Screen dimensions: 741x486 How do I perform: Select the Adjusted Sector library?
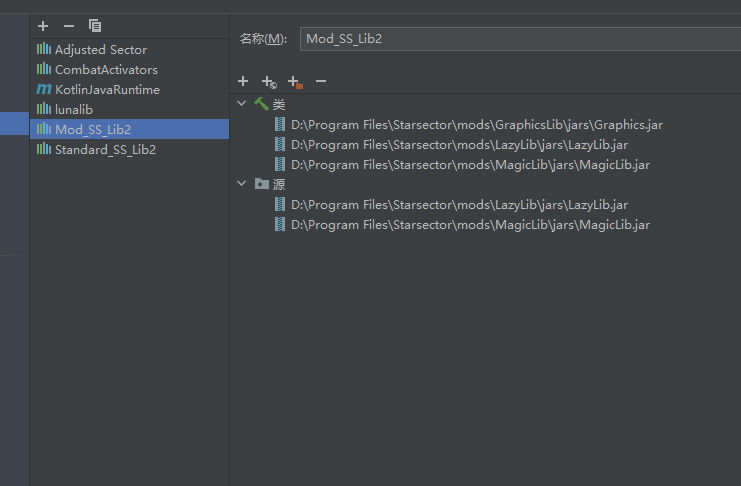(100, 49)
